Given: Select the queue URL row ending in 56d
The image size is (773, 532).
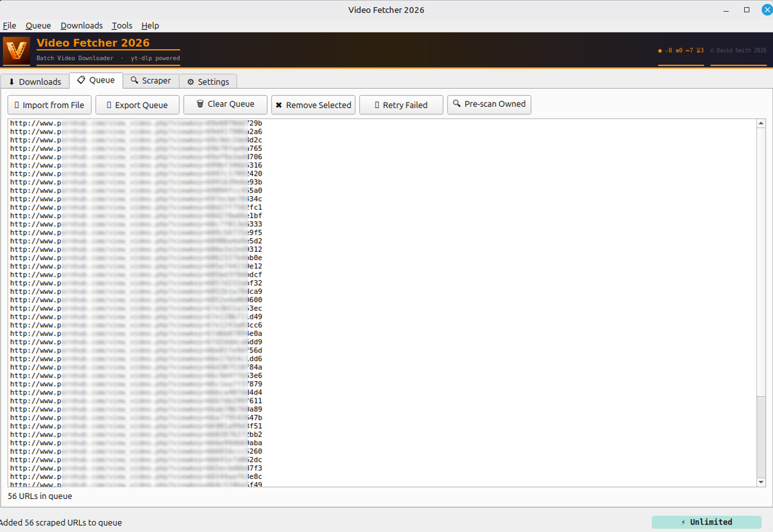Looking at the screenshot, I should click(x=136, y=350).
